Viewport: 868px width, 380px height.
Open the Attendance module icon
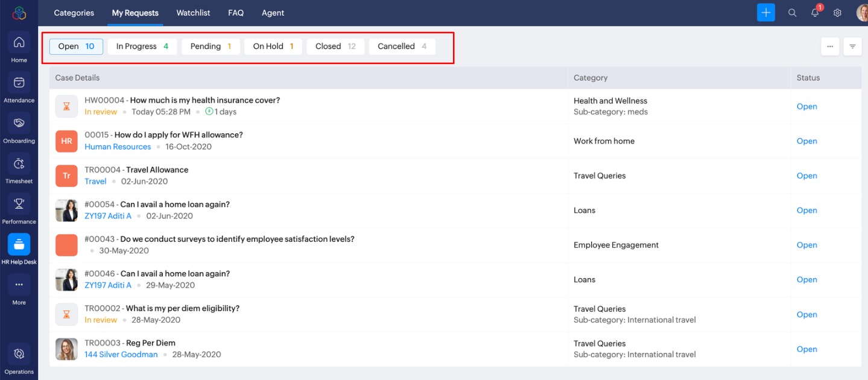click(19, 83)
